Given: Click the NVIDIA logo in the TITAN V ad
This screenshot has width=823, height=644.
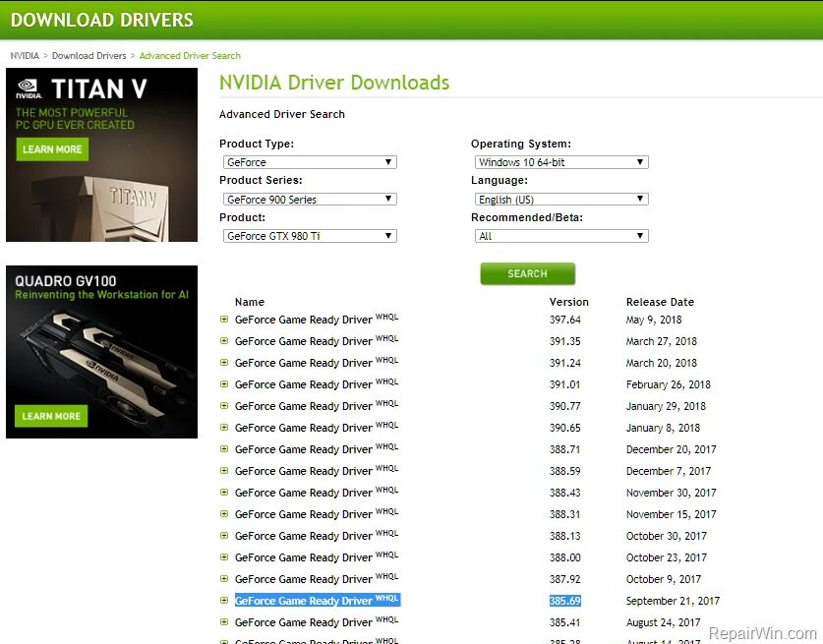Looking at the screenshot, I should [x=29, y=88].
